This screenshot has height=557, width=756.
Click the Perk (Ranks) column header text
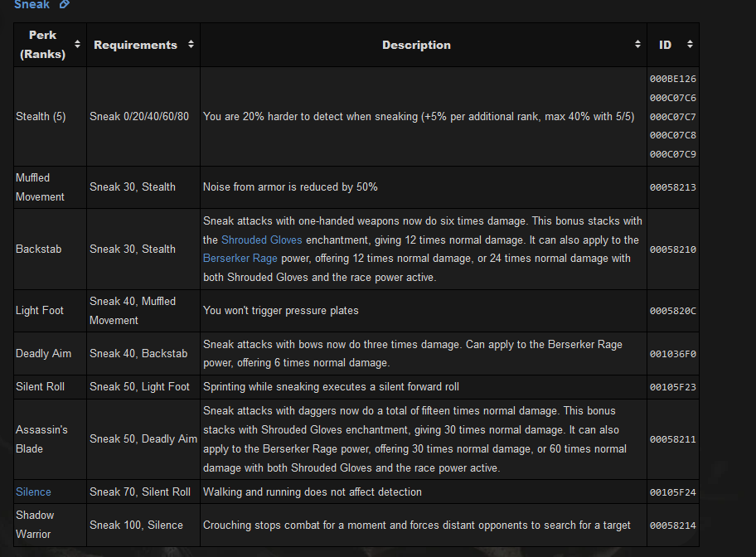(x=42, y=45)
